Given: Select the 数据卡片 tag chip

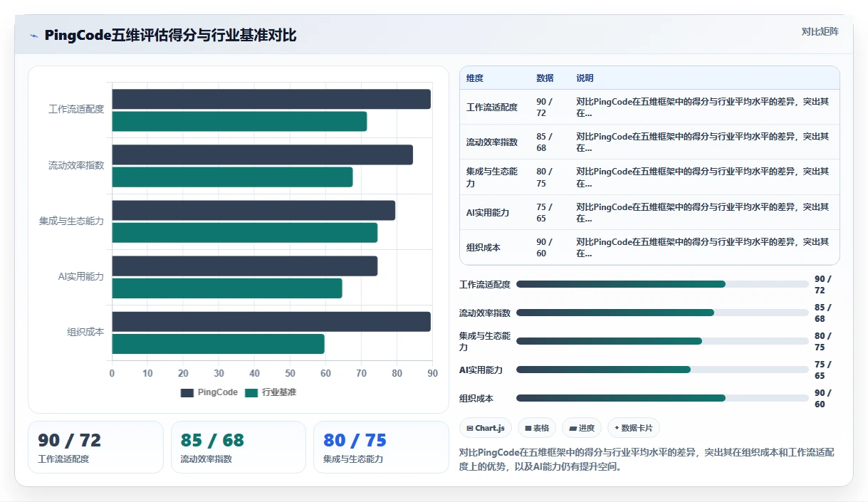Looking at the screenshot, I should click(634, 428).
